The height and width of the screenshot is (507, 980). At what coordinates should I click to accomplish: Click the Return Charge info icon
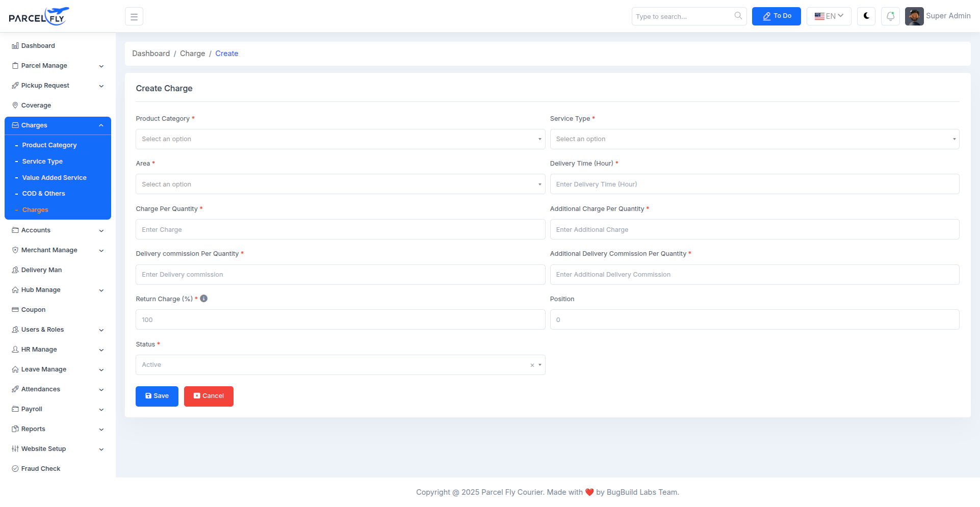204,299
